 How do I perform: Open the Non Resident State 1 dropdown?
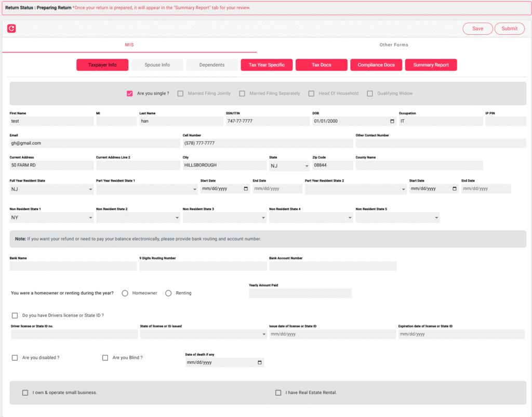pos(51,217)
